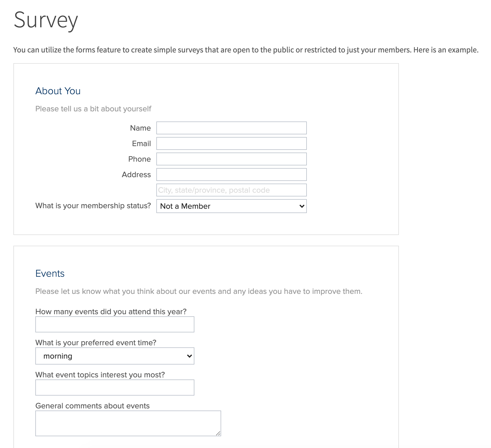Click the General comments about events label
This screenshot has width=491, height=448.
click(92, 406)
